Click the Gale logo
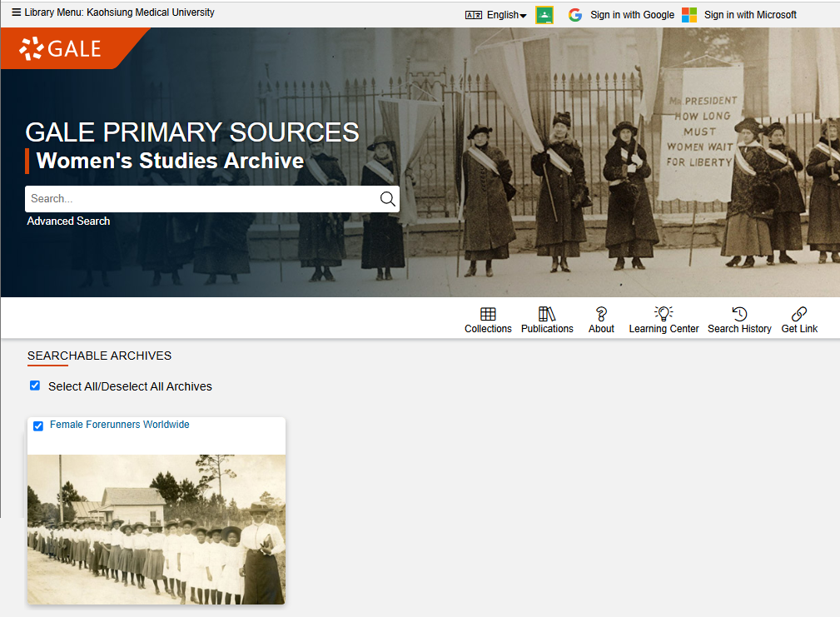The height and width of the screenshot is (617, 840). coord(60,49)
